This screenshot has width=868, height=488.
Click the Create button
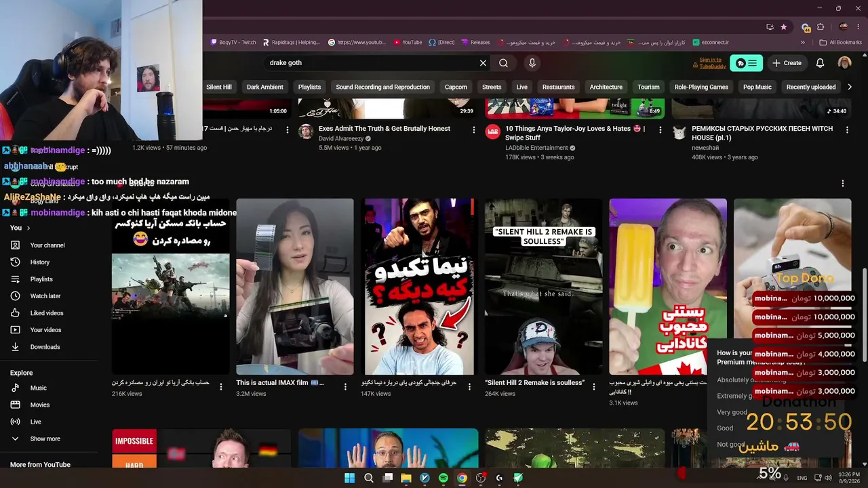787,63
